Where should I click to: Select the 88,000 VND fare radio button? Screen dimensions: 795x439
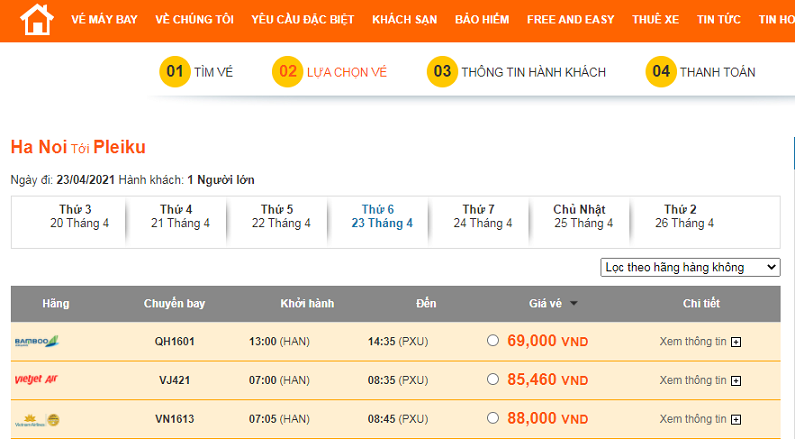(493, 418)
